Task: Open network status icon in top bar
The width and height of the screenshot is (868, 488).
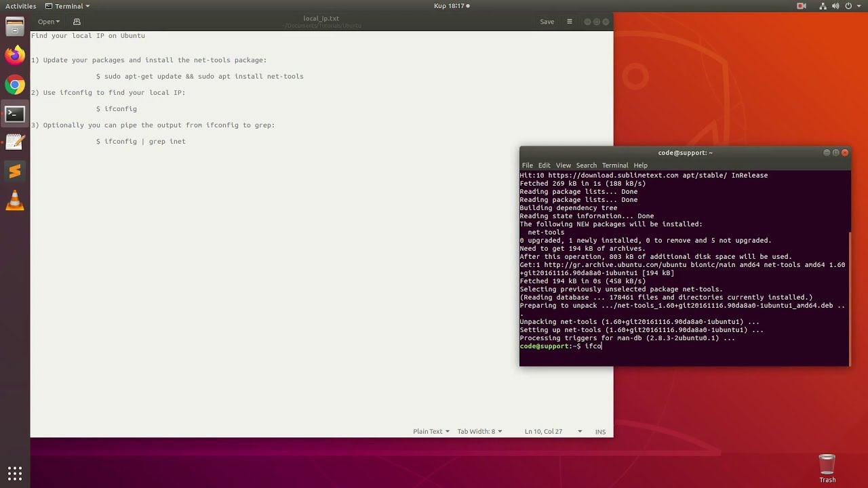Action: pos(823,6)
